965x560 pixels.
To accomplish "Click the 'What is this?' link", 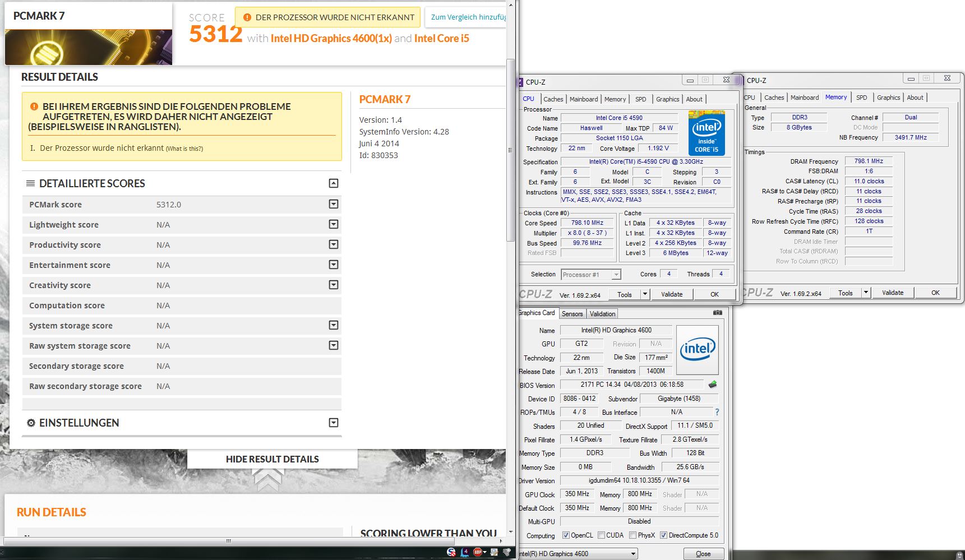I will [184, 149].
